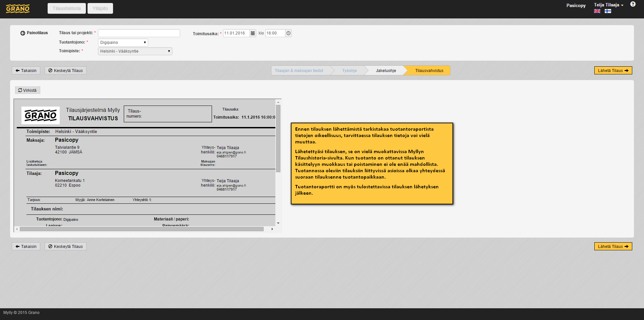Click the Tilaus tai projekti field

point(139,33)
